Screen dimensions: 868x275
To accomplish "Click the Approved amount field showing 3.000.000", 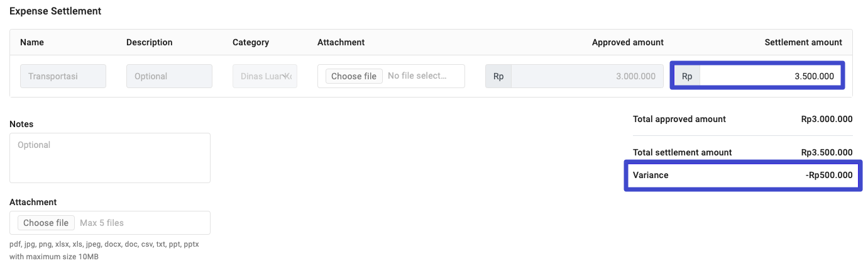I will [x=586, y=76].
